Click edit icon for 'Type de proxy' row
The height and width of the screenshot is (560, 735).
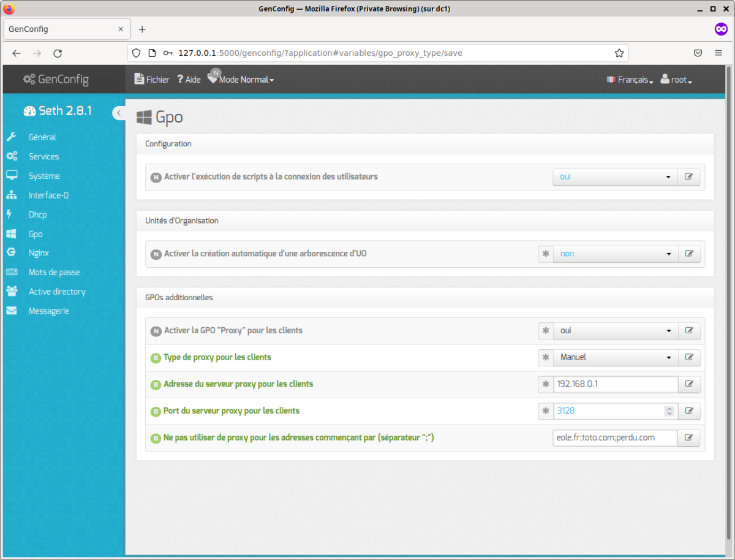688,357
